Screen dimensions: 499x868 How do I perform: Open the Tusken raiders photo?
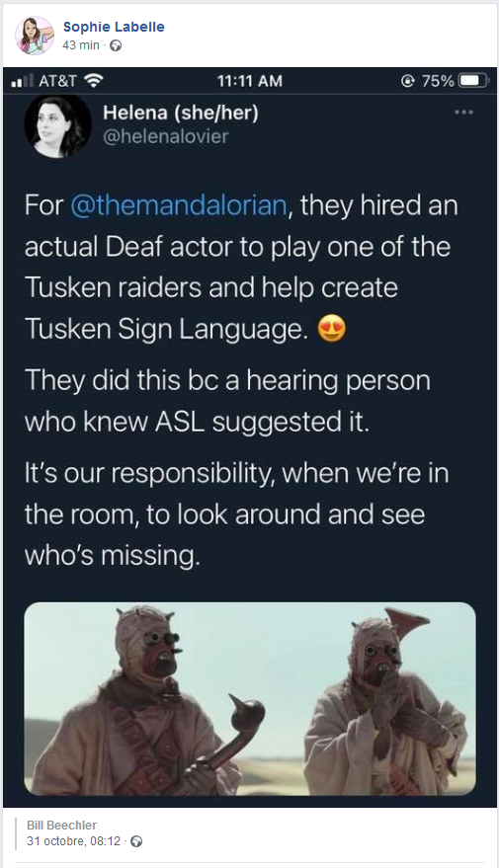pyautogui.click(x=250, y=698)
